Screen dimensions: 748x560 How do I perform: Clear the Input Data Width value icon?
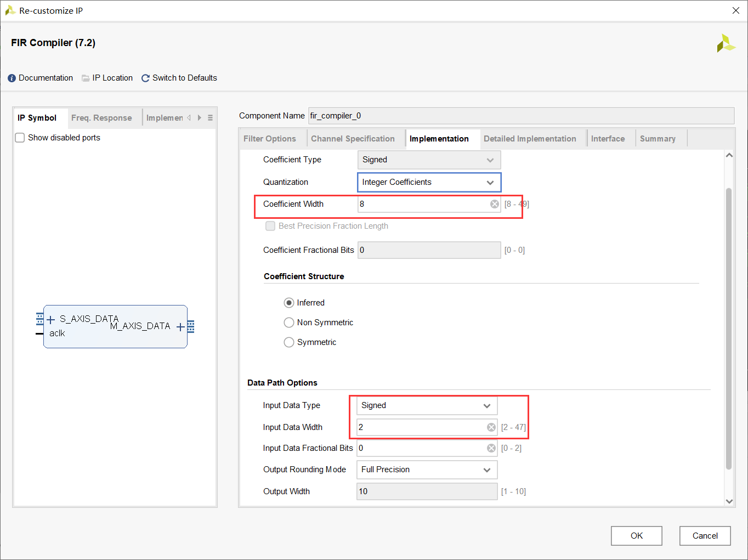point(491,427)
